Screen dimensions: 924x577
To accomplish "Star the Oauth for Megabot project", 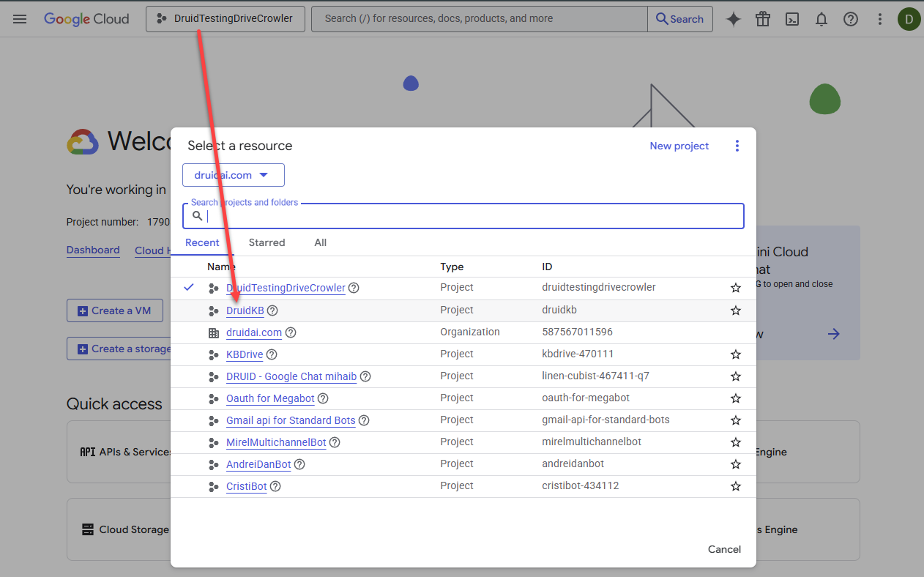I will 736,398.
